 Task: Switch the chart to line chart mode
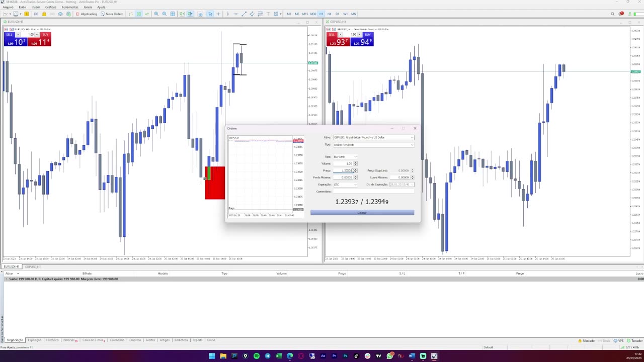[147, 14]
